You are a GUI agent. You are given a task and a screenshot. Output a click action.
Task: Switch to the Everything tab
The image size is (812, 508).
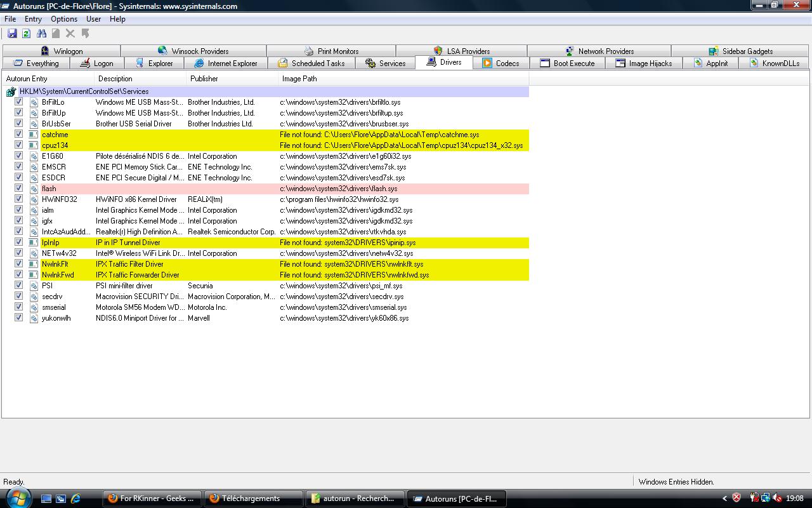click(x=36, y=63)
